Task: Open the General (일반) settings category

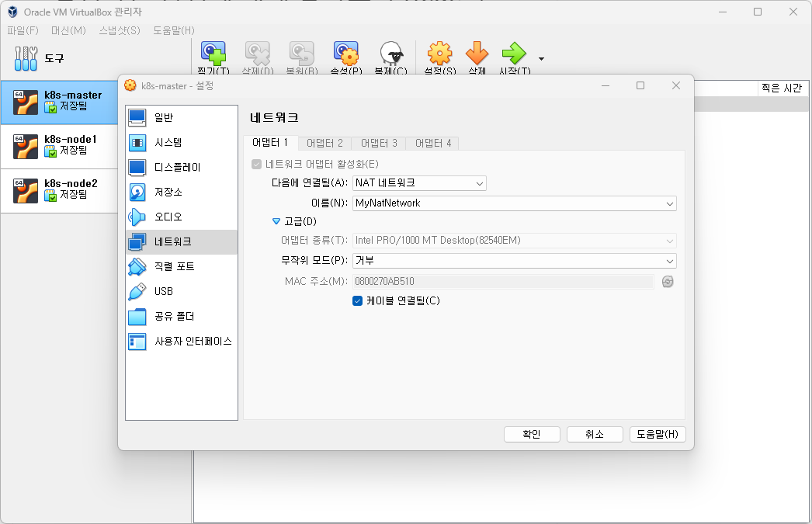Action: pos(181,117)
